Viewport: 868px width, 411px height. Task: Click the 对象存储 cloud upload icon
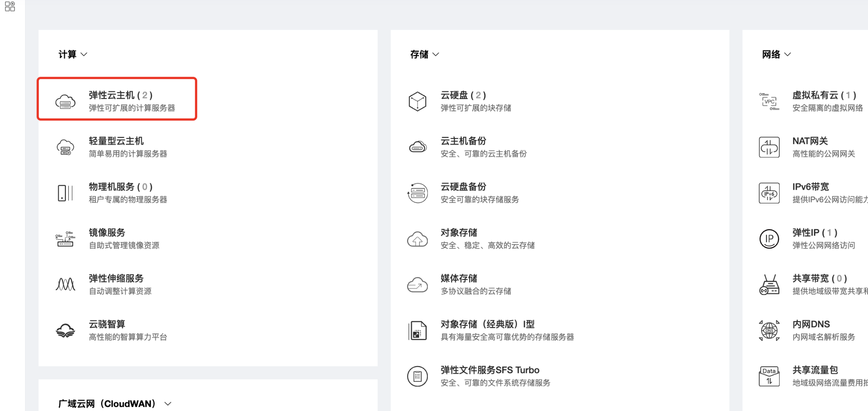pos(417,239)
